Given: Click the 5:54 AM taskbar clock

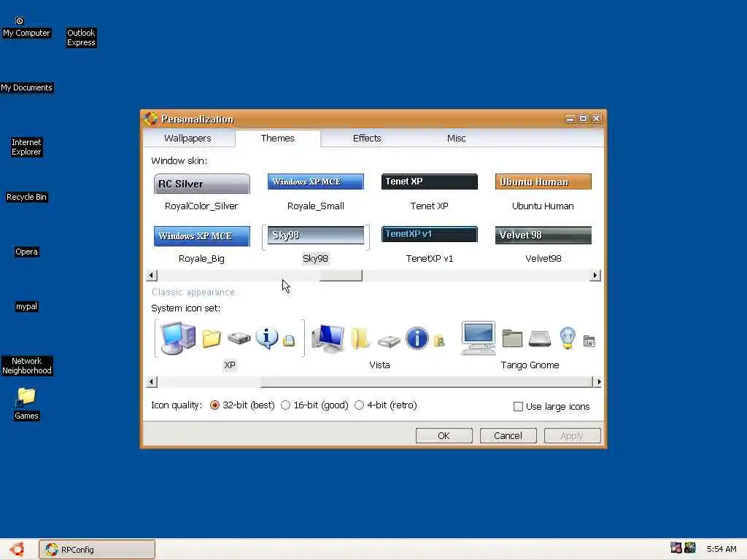Looking at the screenshot, I should click(x=721, y=549).
